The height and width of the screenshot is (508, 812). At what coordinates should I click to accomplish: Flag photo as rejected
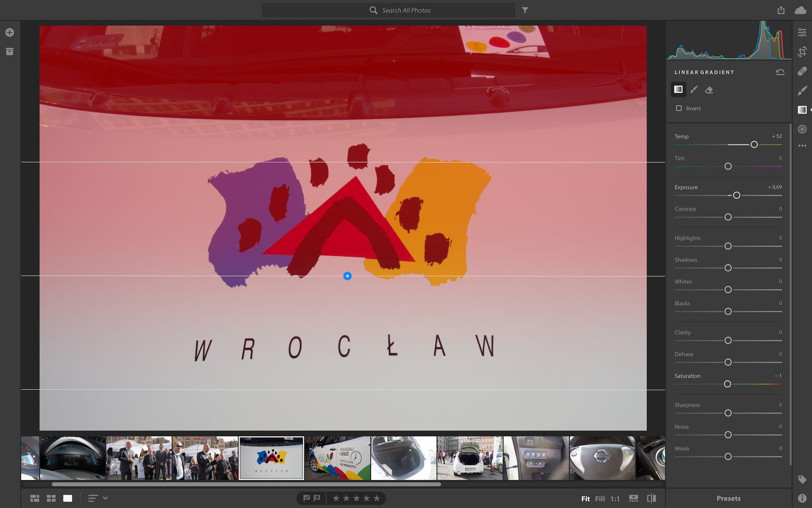317,498
